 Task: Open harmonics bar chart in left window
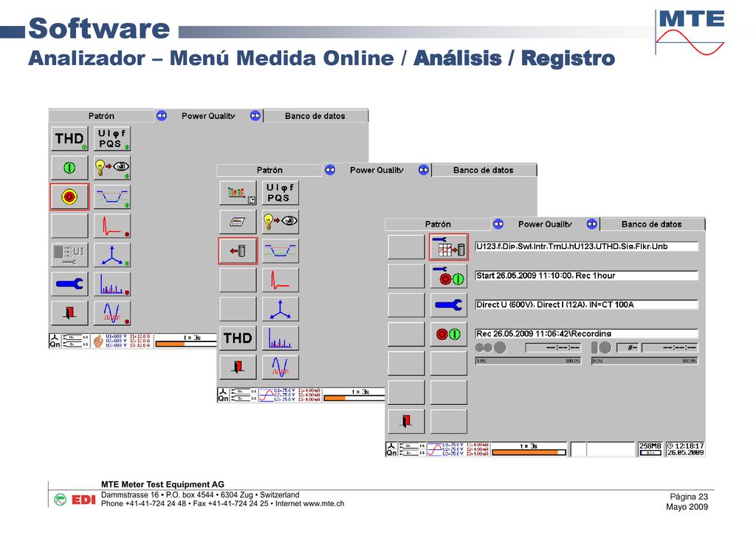point(112,284)
